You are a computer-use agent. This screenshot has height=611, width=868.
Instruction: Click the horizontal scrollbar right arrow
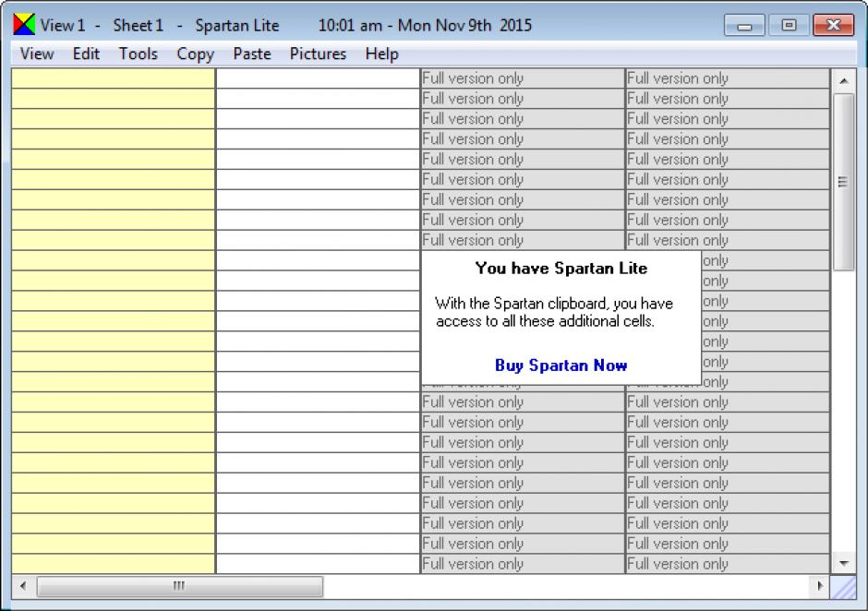coord(819,585)
